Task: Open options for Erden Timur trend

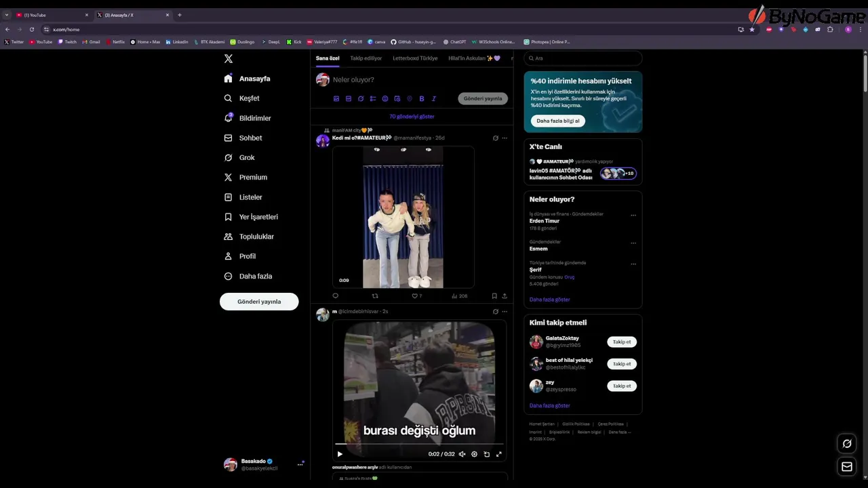Action: pos(633,216)
